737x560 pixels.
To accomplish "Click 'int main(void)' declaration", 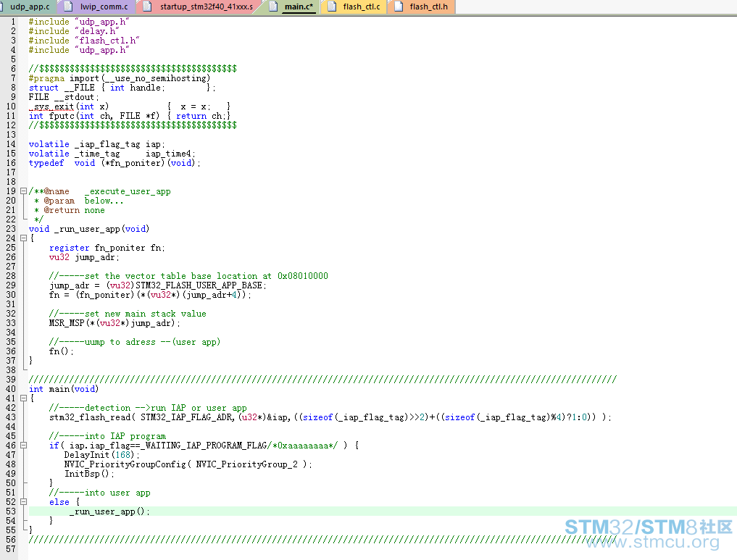I will click(x=64, y=389).
